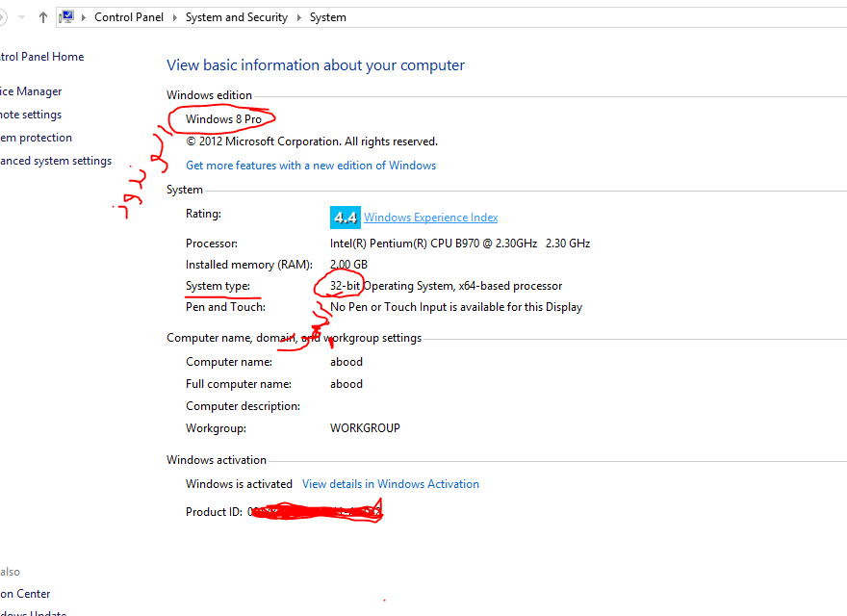
Task: Open Windows Experience Index link
Action: coord(430,218)
